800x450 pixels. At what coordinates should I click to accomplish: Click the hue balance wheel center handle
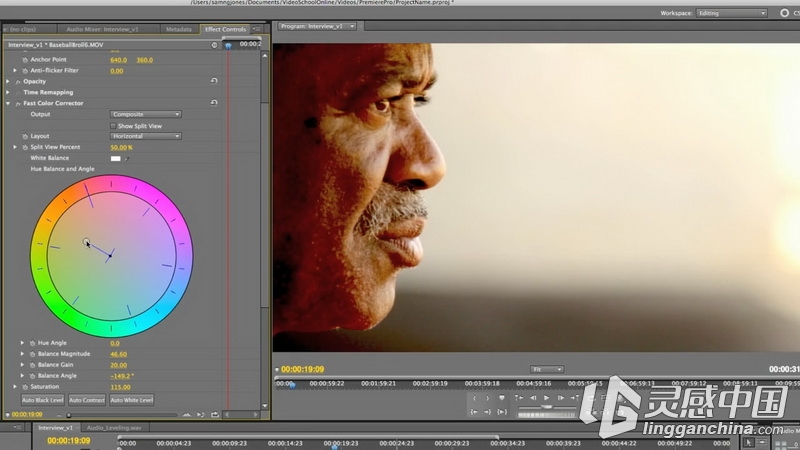coord(110,256)
